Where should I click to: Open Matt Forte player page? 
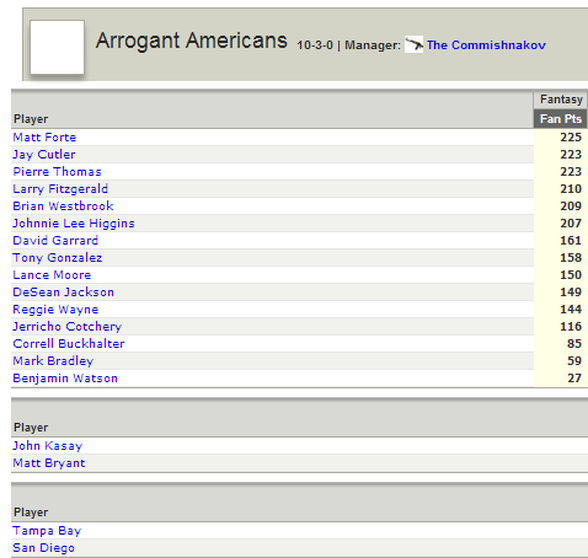45,137
